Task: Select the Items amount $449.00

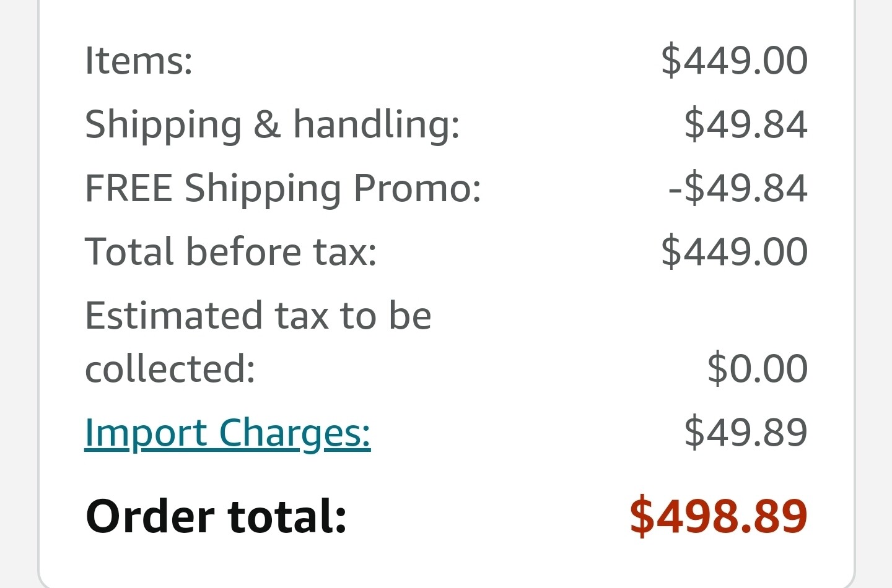Action: 734,61
